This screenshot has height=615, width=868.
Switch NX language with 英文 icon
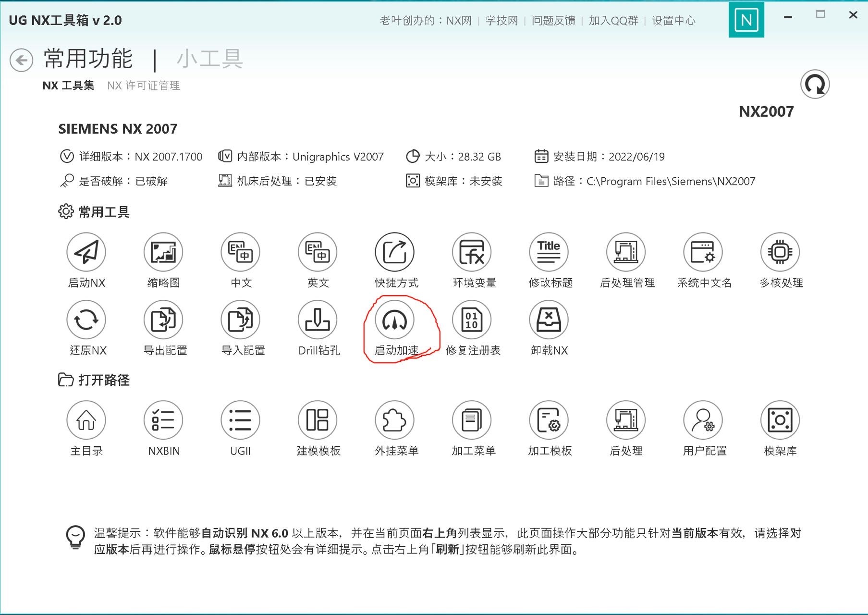click(318, 252)
